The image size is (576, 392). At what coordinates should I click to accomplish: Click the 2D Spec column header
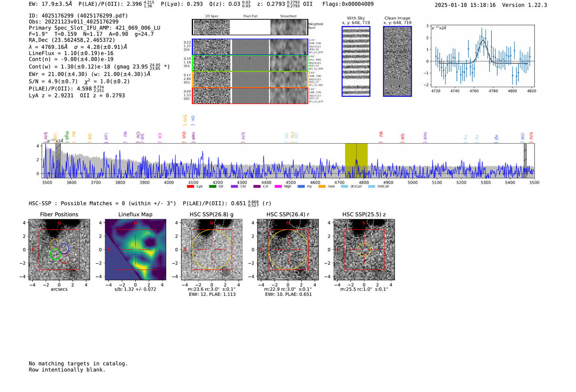tap(212, 16)
